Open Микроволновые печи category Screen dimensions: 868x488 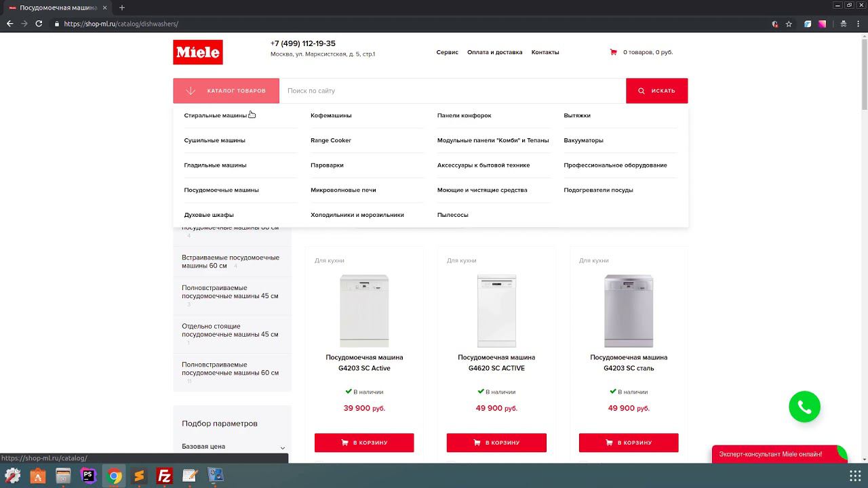pos(343,190)
